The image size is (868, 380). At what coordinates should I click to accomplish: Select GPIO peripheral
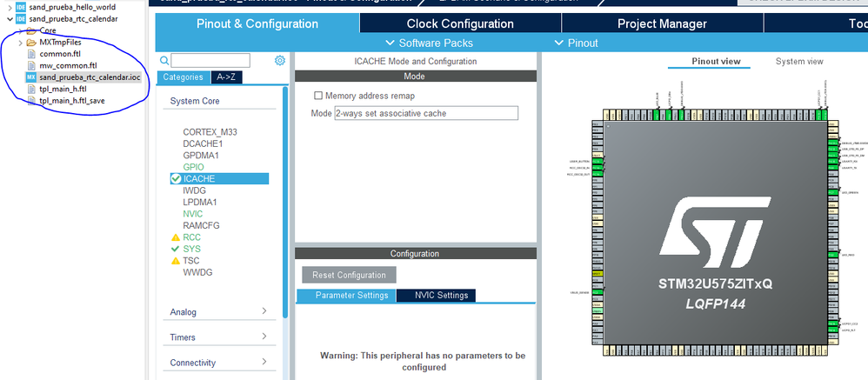[193, 167]
